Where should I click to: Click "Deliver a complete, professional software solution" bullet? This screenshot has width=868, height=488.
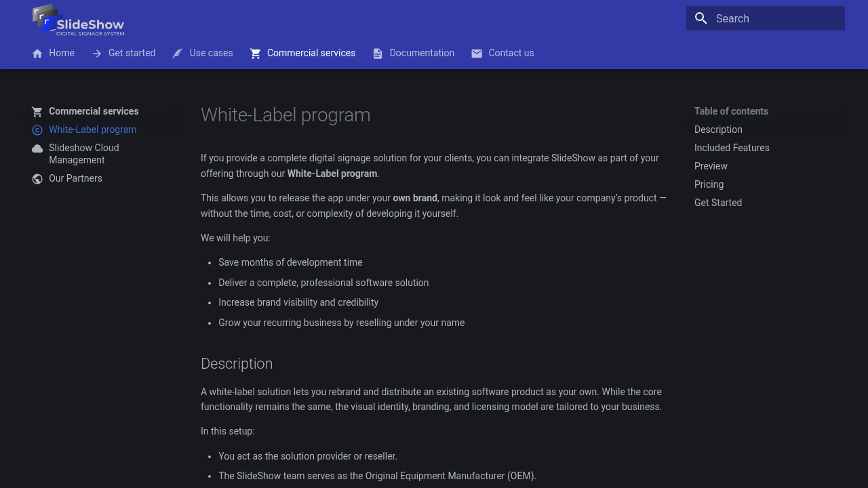coord(323,283)
